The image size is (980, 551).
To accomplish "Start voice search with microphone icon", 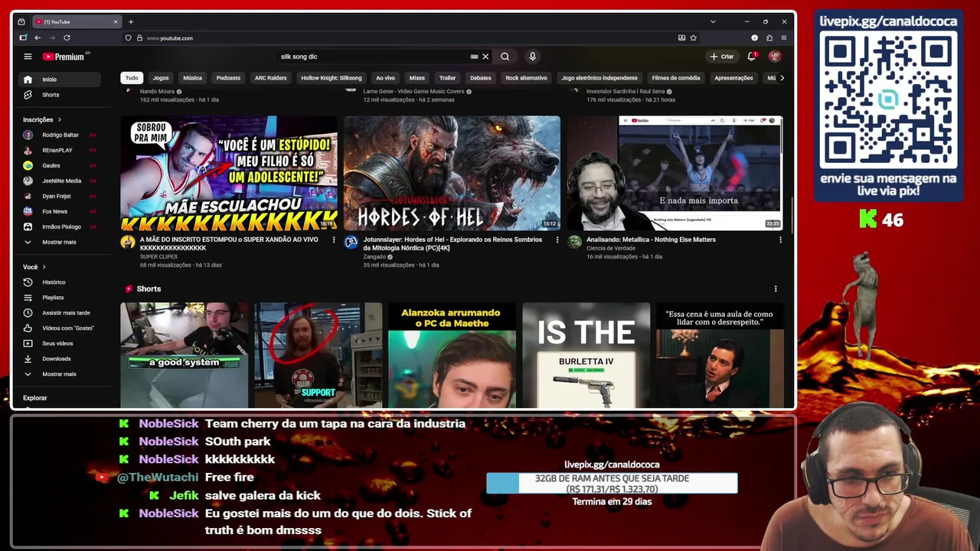I will click(x=532, y=57).
